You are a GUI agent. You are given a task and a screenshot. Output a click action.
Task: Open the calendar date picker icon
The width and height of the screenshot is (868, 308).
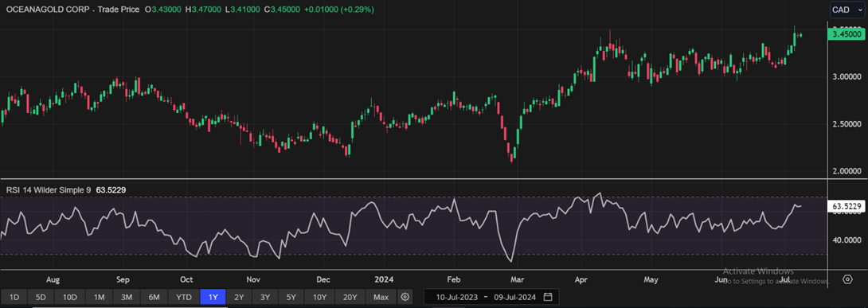tap(548, 297)
